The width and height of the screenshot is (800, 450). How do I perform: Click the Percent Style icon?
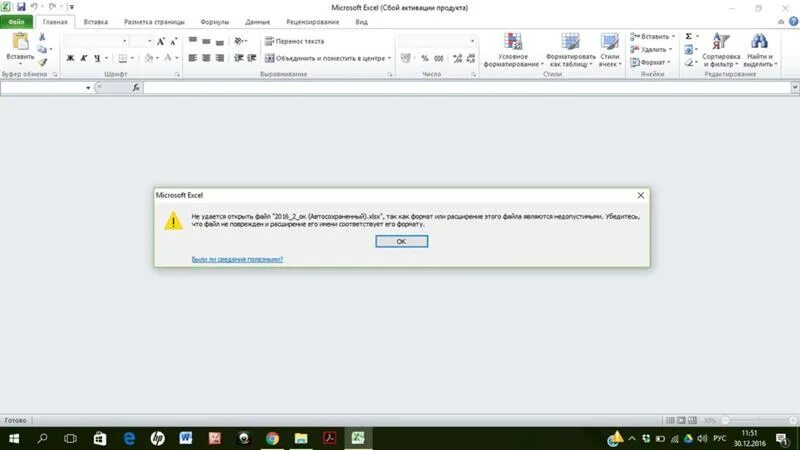click(425, 58)
